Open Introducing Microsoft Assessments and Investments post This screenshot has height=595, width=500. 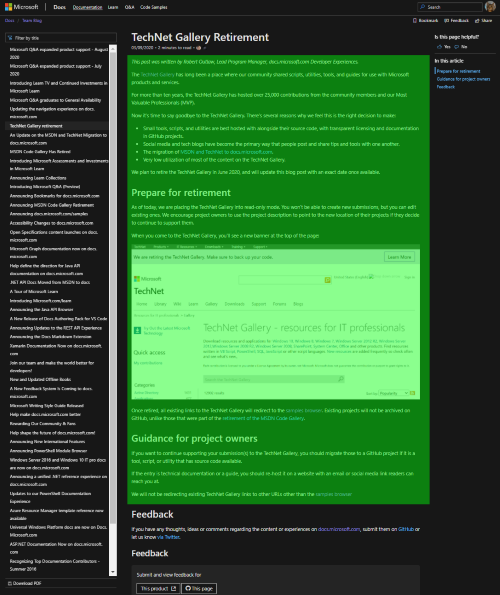coord(59,165)
